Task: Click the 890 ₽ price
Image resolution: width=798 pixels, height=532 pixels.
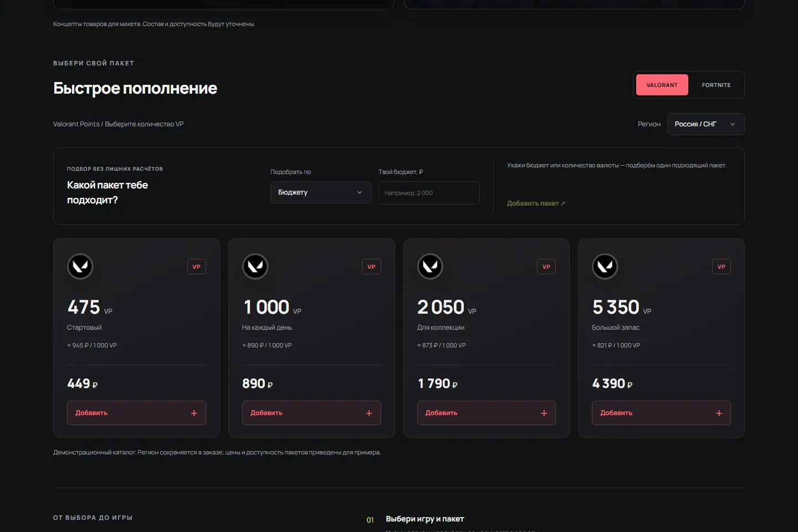Action: [x=258, y=383]
